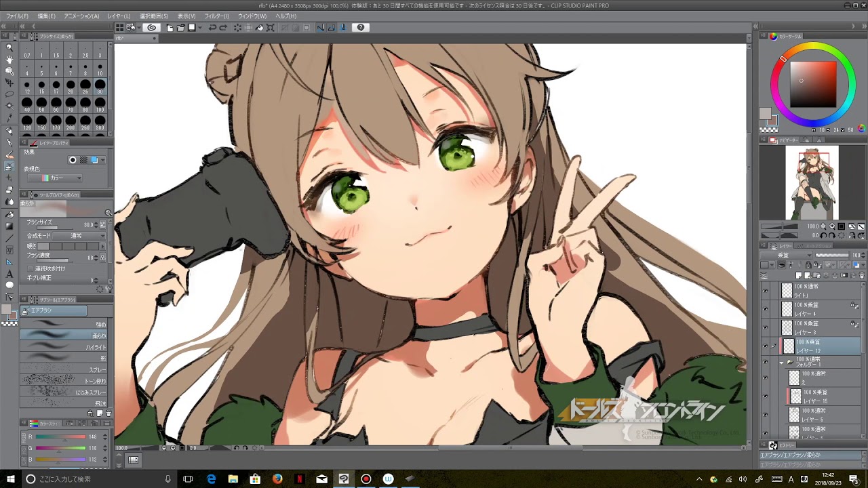Toggle visibility of レイヤー 5
Viewport: 868px width, 488px height.
[765, 414]
